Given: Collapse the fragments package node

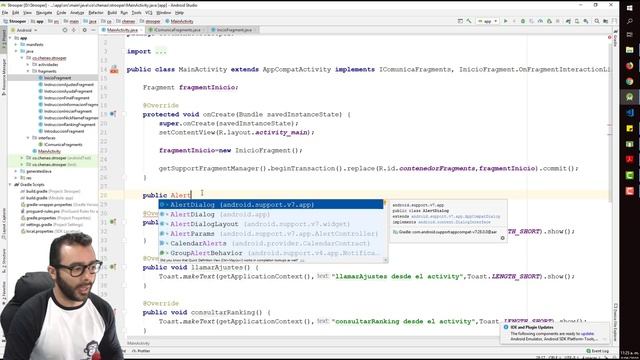Looking at the screenshot, I should coord(28,71).
